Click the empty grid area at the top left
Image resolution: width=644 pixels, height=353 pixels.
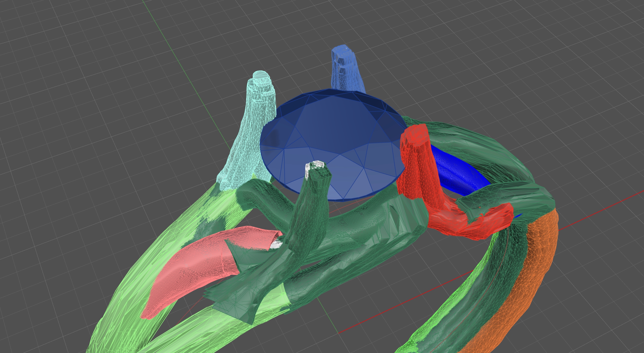coord(60,60)
